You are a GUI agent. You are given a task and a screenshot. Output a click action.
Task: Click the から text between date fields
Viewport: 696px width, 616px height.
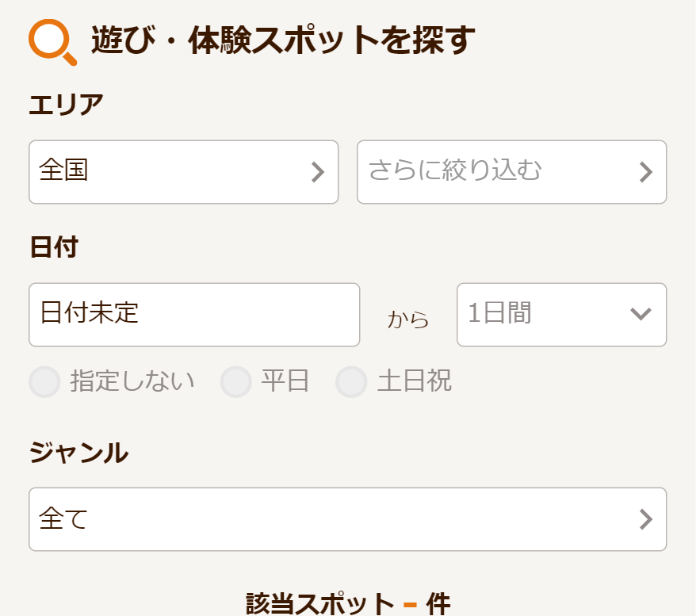408,319
